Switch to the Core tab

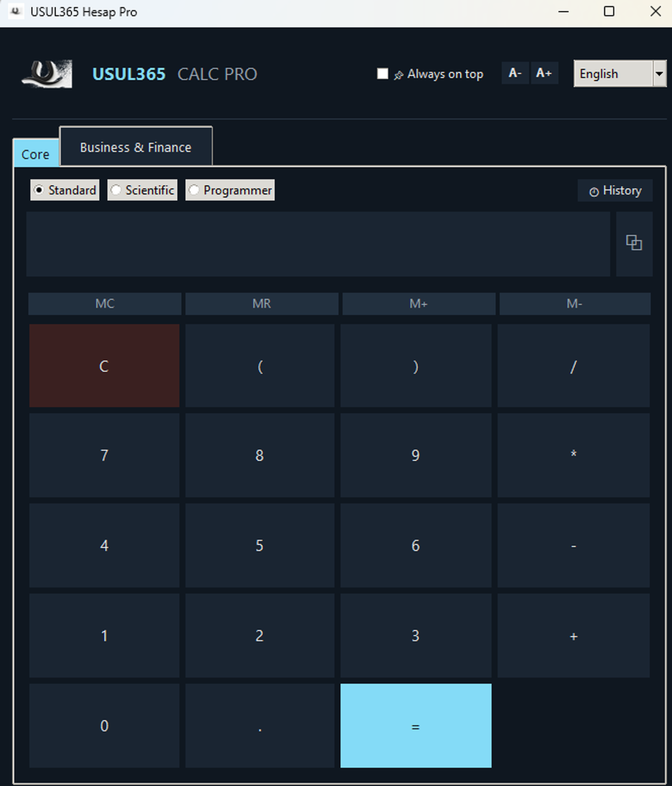pos(35,154)
